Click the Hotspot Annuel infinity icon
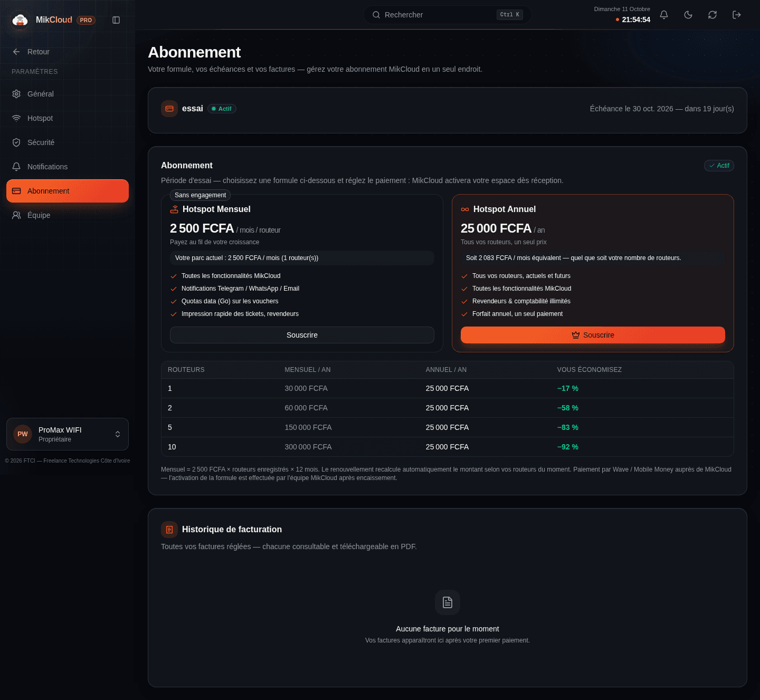The image size is (760, 700). click(465, 209)
